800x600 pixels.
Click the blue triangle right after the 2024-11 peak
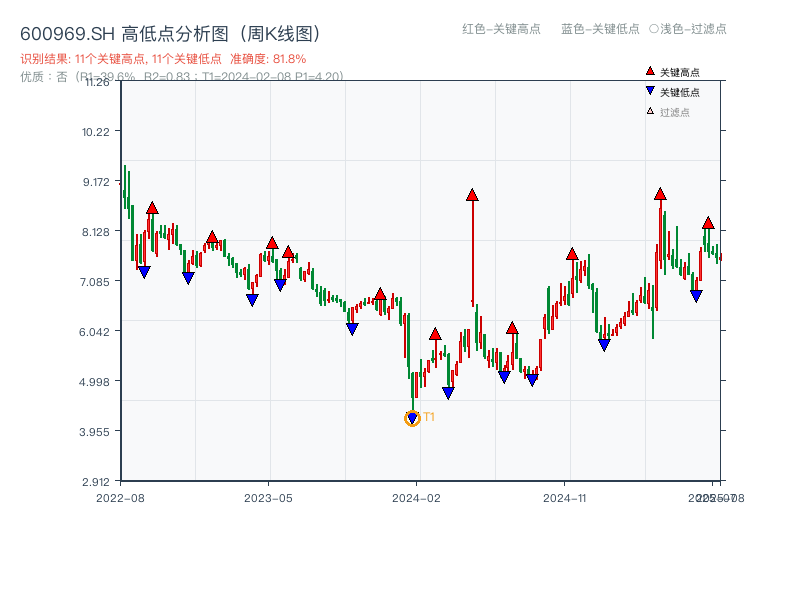pos(604,345)
